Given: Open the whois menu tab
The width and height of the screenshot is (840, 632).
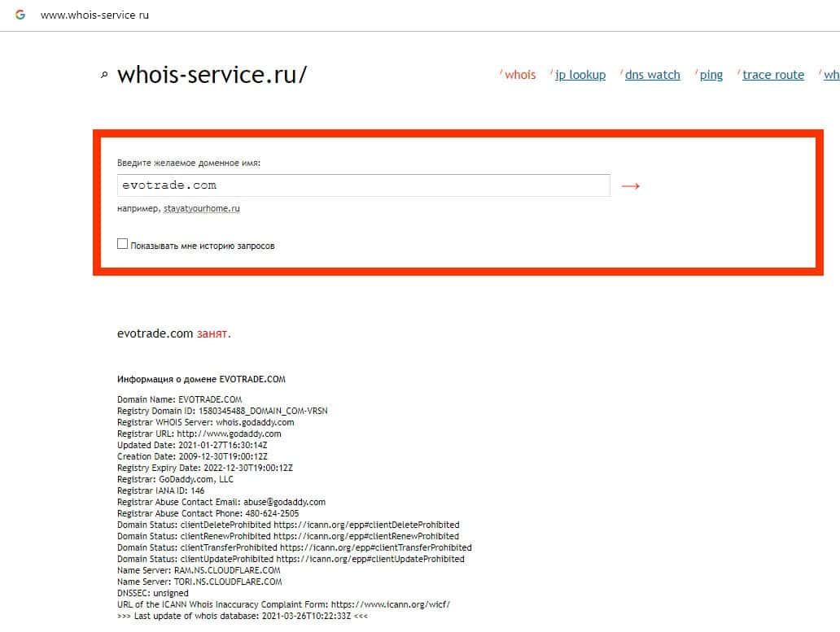Looking at the screenshot, I should [520, 75].
